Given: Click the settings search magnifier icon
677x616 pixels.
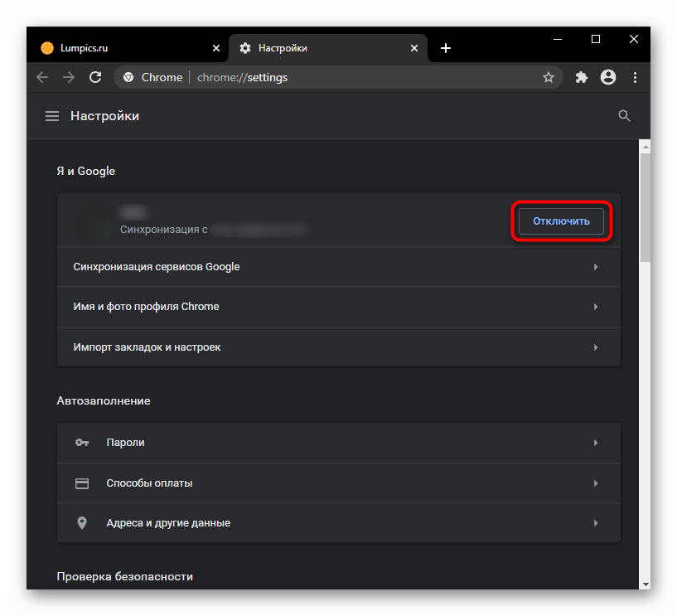Looking at the screenshot, I should pos(625,116).
